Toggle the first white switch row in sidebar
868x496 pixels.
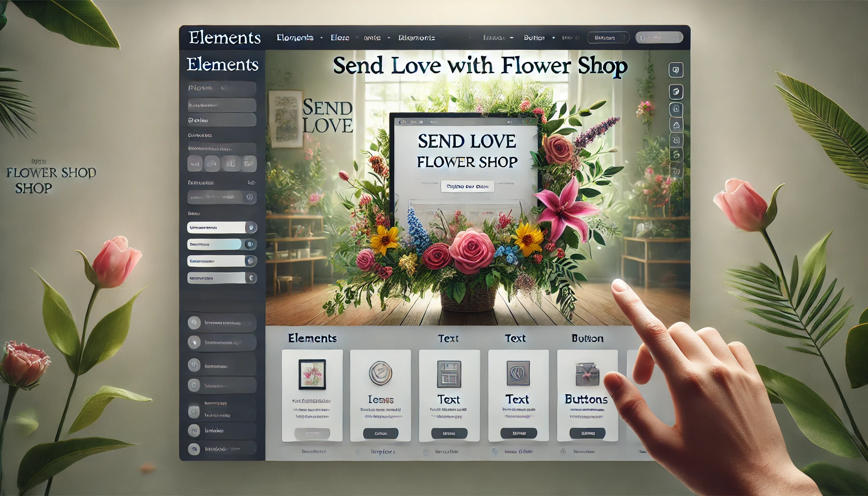click(222, 228)
